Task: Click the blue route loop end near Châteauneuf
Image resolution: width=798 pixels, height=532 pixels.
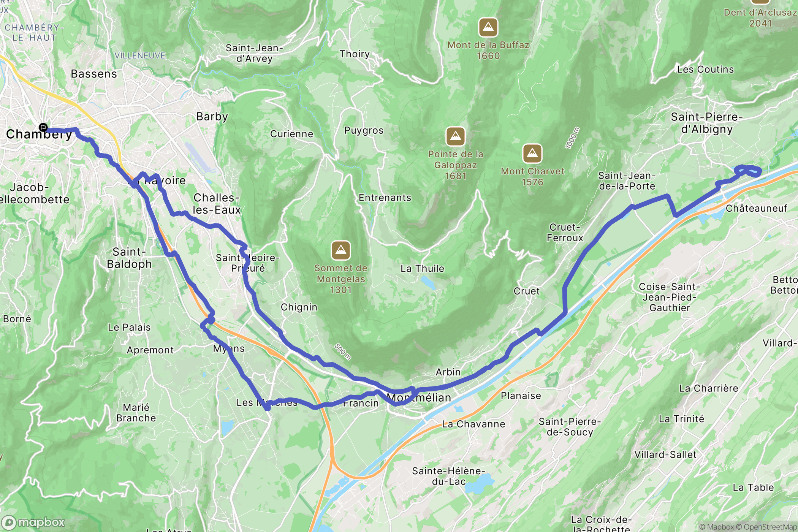Action: (749, 171)
